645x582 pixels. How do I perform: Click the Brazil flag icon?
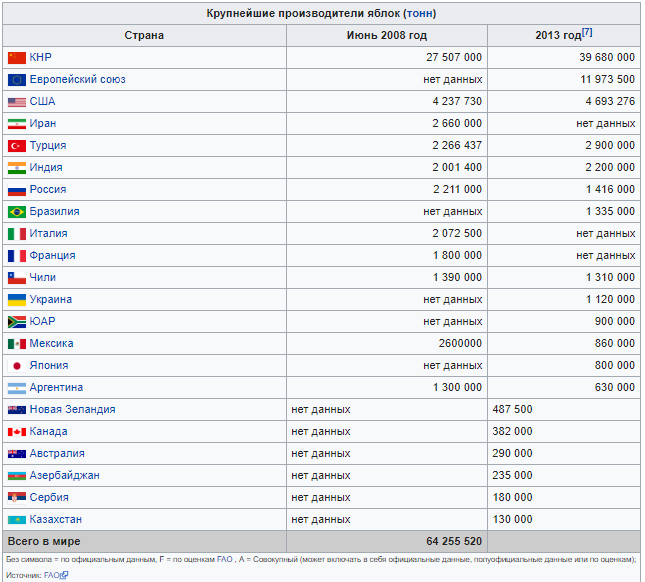click(17, 212)
